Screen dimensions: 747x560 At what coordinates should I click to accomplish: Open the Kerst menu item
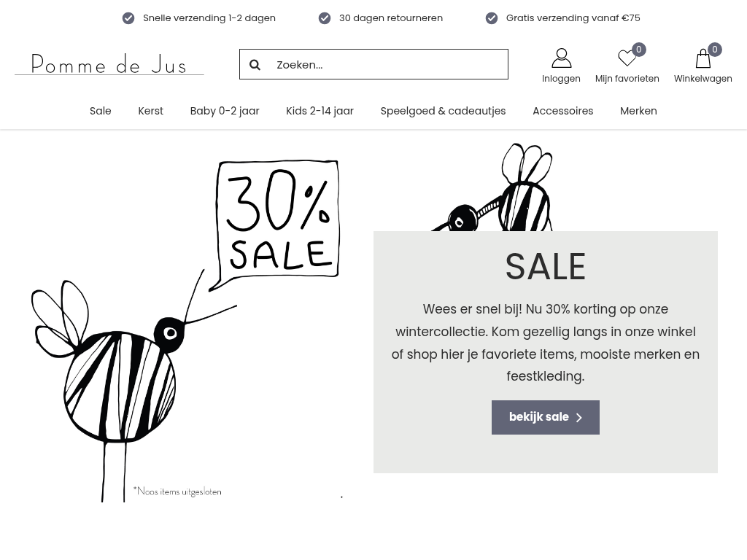tap(150, 111)
